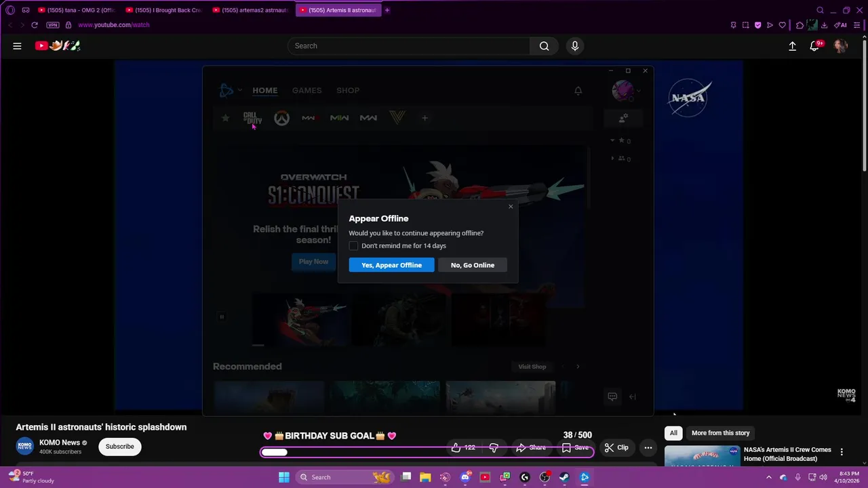Clip the video with scissors button
Image resolution: width=868 pixels, height=488 pixels.
616,447
